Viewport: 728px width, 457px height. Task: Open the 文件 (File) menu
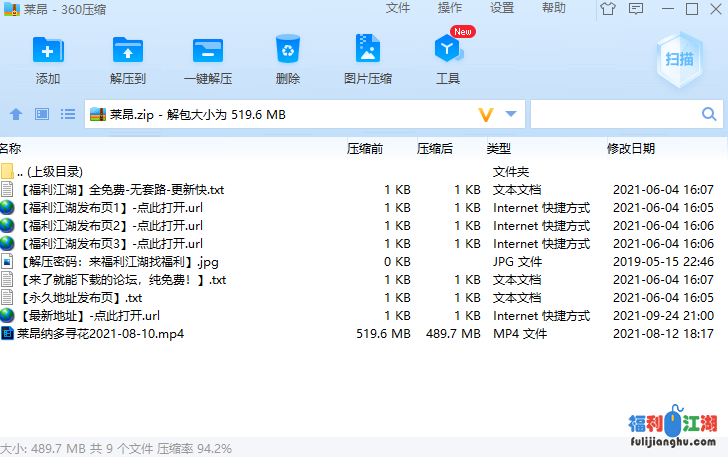[397, 8]
